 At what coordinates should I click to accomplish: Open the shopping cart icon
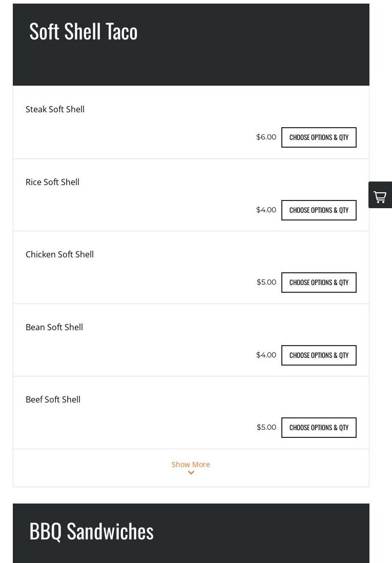coord(380,195)
